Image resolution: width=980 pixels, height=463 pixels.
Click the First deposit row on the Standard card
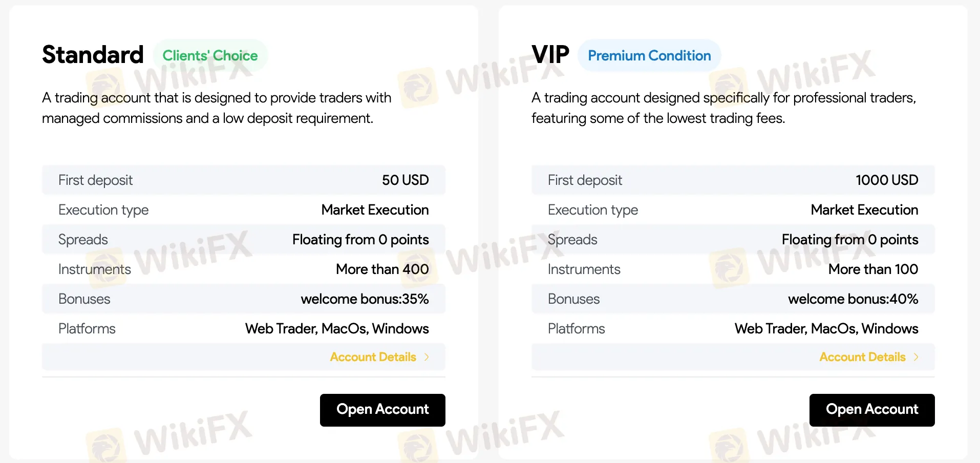point(243,180)
